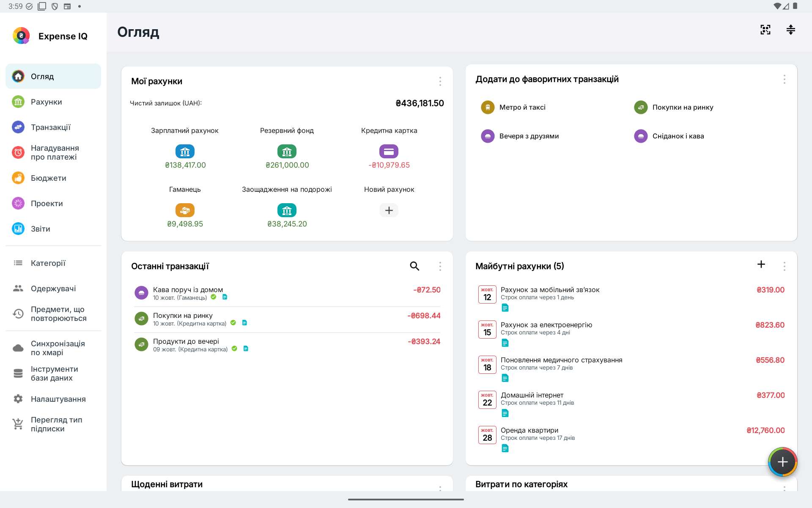Screen dimensions: 812x508
Task: Select Покупки на ринку favorite transaction
Action: [x=674, y=107]
